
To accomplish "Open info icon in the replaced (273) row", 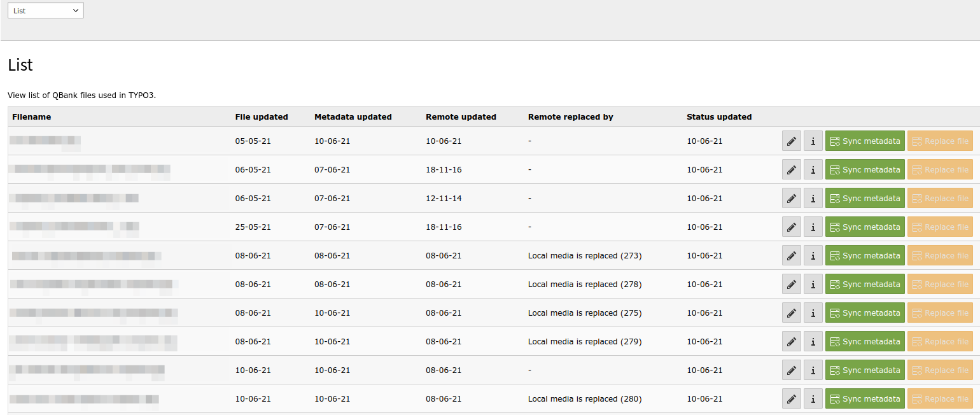I will (x=813, y=256).
